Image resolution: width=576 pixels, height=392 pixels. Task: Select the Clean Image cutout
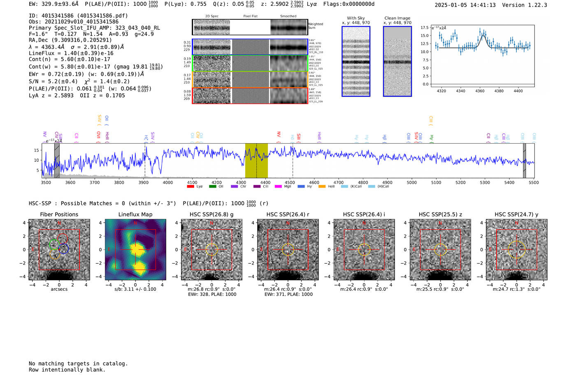397,61
